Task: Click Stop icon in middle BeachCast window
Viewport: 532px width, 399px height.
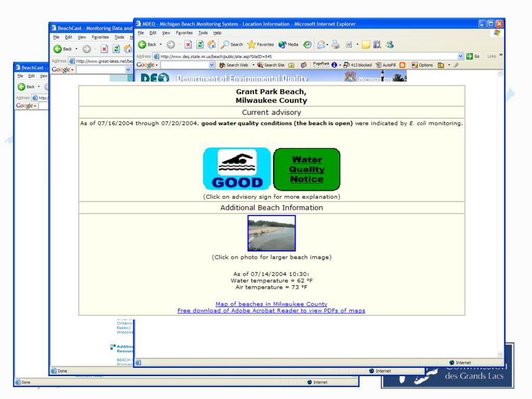Action: [x=104, y=49]
